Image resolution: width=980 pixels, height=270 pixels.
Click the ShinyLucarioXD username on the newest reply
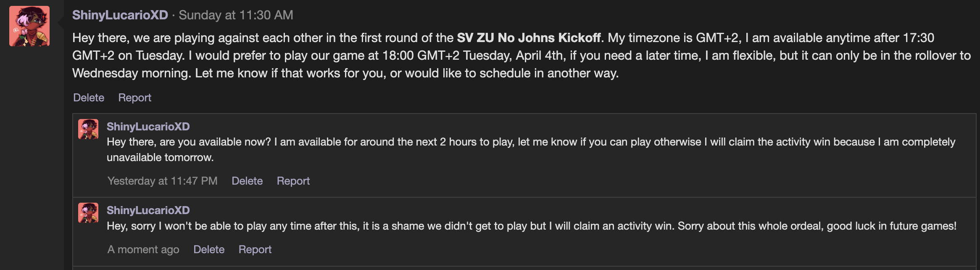[147, 210]
